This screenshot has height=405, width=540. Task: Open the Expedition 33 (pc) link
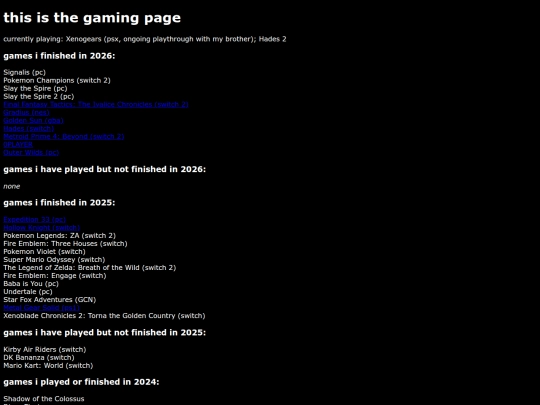click(34, 219)
